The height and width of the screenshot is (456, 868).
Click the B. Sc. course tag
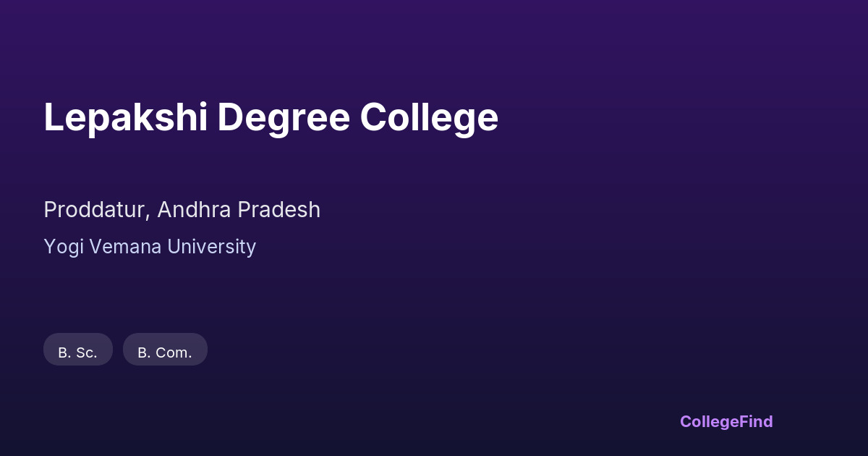point(78,350)
